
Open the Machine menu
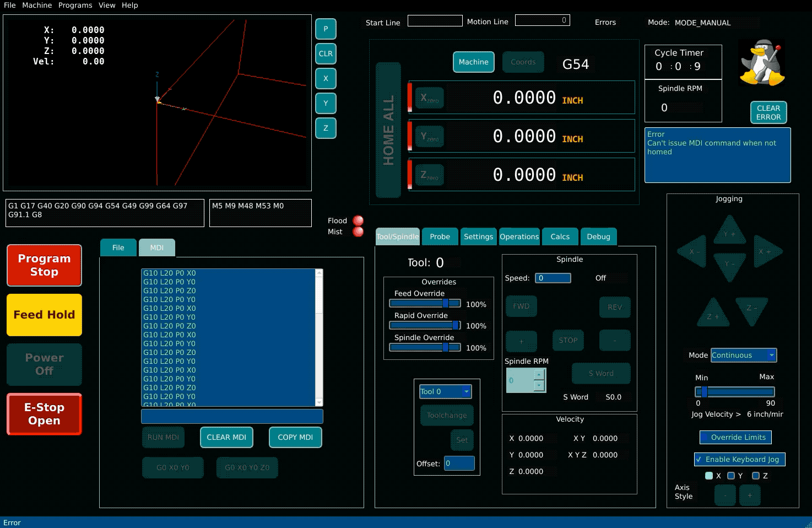pyautogui.click(x=37, y=5)
